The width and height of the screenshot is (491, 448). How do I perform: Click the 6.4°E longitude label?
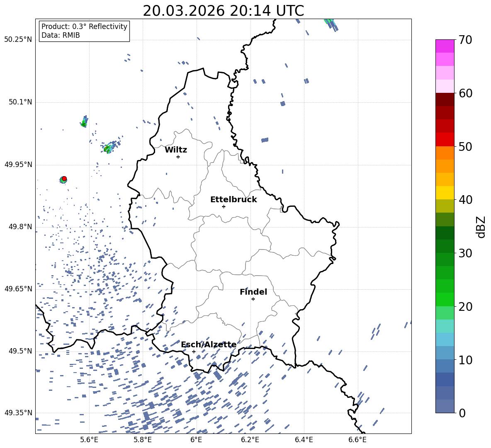click(x=304, y=440)
